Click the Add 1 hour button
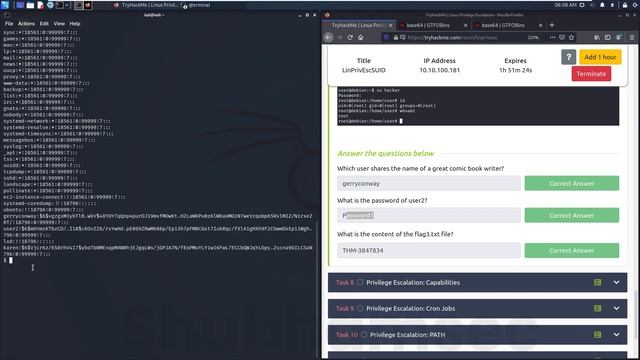640x360 pixels. 600,57
